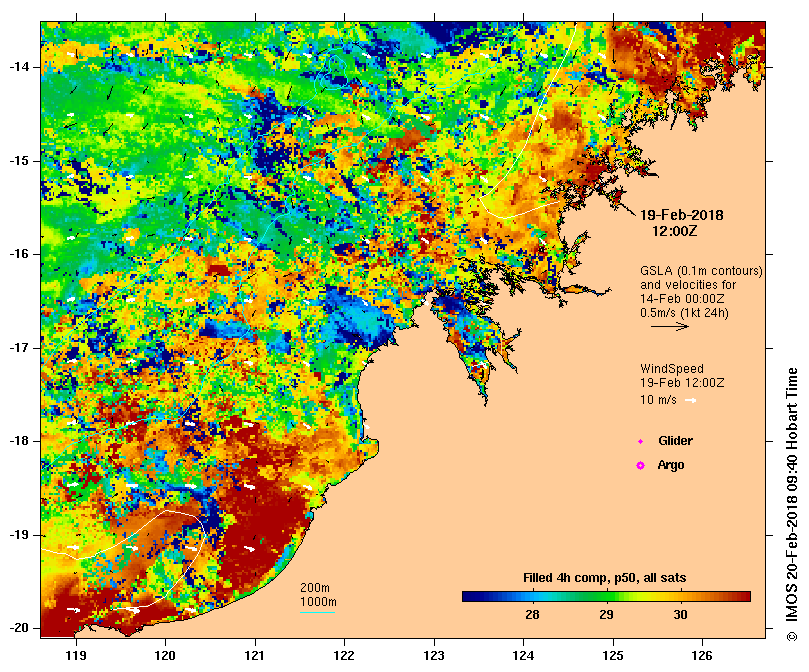Click the black 0.5m/s velocity arrow legend
Screen dimensions: 809x672
coord(670,326)
